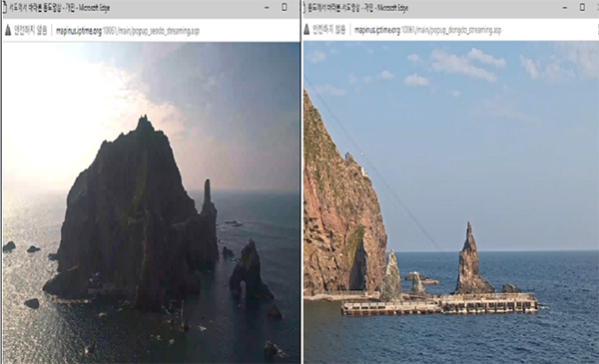
Task: Maximize the seodo_streaming popup window
Action: click(x=285, y=7)
